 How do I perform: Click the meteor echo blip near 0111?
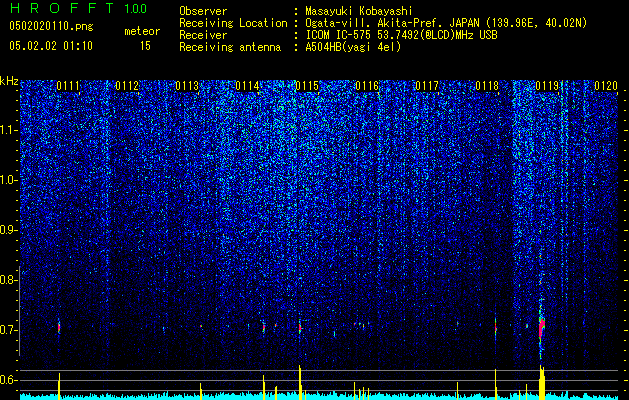tap(59, 327)
